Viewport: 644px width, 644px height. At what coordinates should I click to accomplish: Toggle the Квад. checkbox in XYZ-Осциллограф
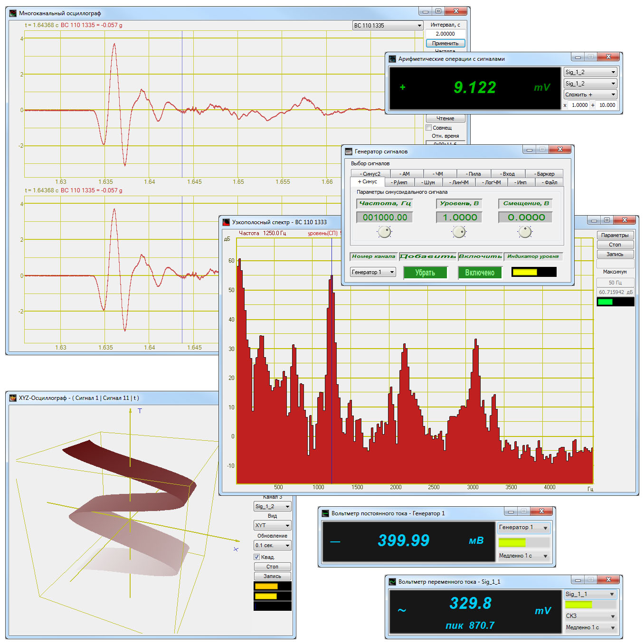(257, 557)
